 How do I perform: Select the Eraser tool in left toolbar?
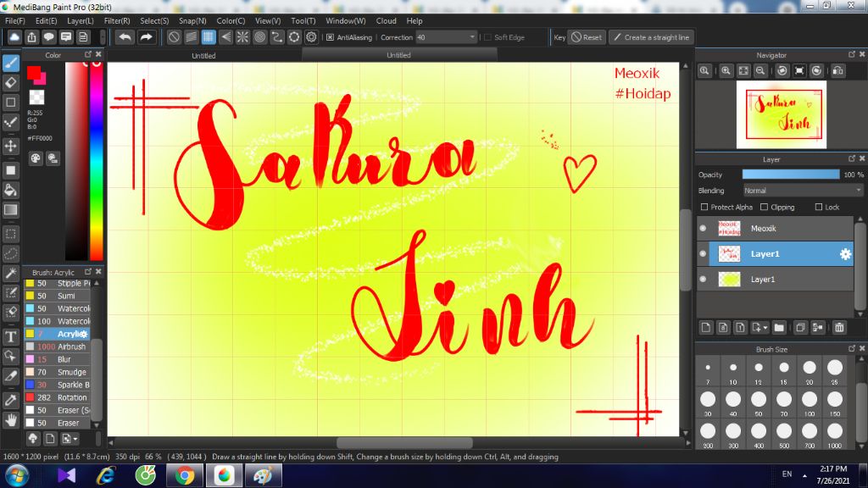tap(10, 82)
